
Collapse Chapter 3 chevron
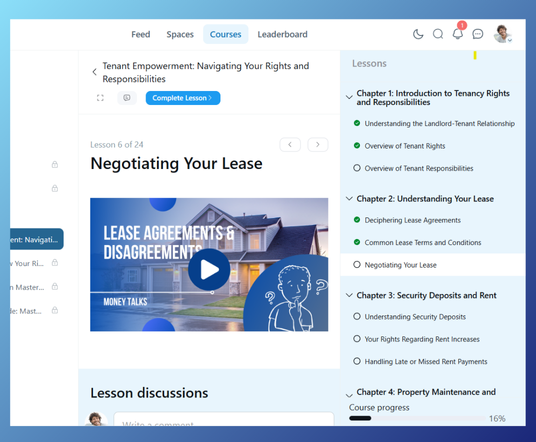(x=349, y=295)
